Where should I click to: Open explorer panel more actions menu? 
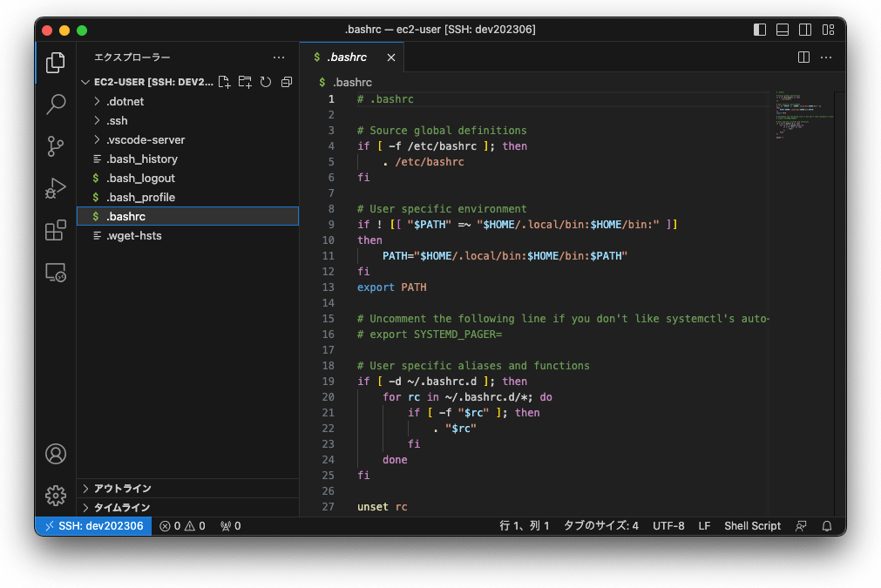point(279,57)
